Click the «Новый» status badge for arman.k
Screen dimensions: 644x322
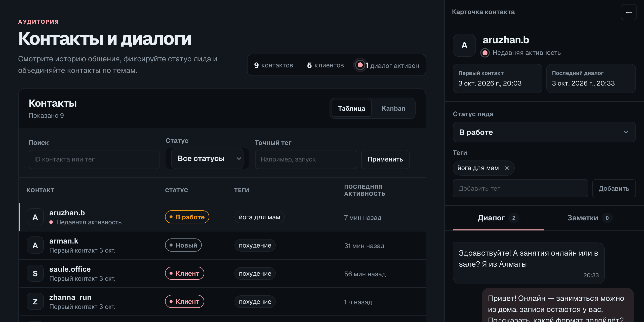pos(183,245)
